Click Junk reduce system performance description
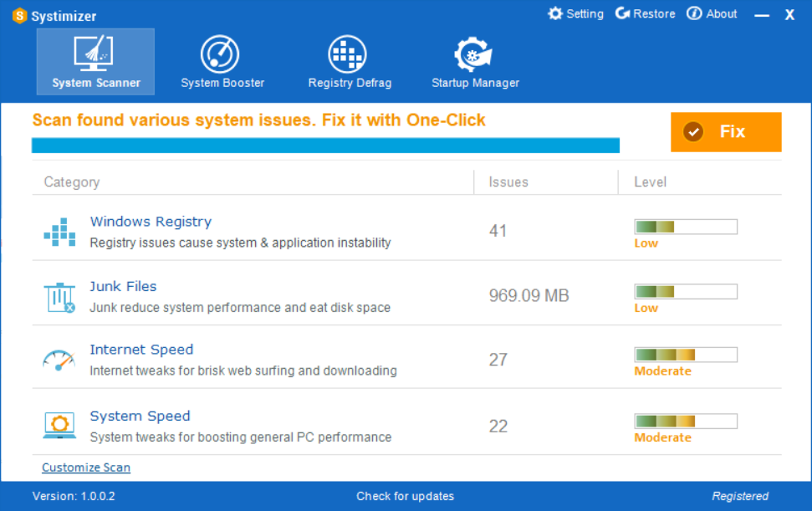 pyautogui.click(x=240, y=308)
